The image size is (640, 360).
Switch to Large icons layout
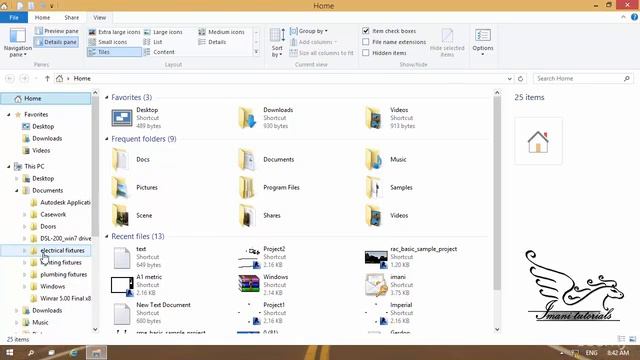163,32
